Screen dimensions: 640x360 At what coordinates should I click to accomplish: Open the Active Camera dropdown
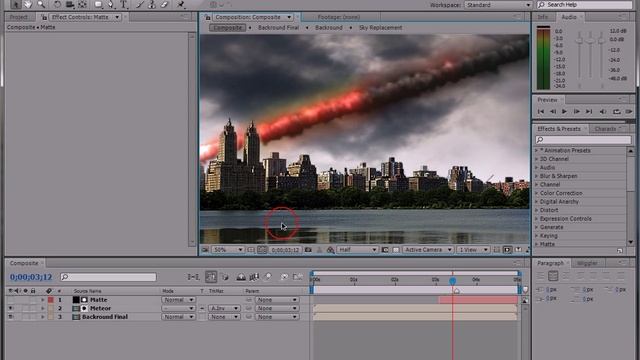[428, 249]
